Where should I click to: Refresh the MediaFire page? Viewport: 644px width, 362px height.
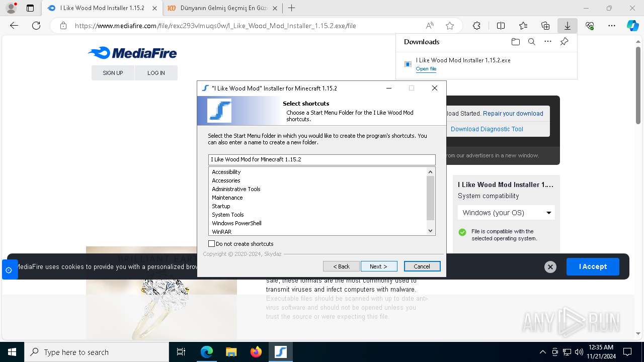coord(36,26)
